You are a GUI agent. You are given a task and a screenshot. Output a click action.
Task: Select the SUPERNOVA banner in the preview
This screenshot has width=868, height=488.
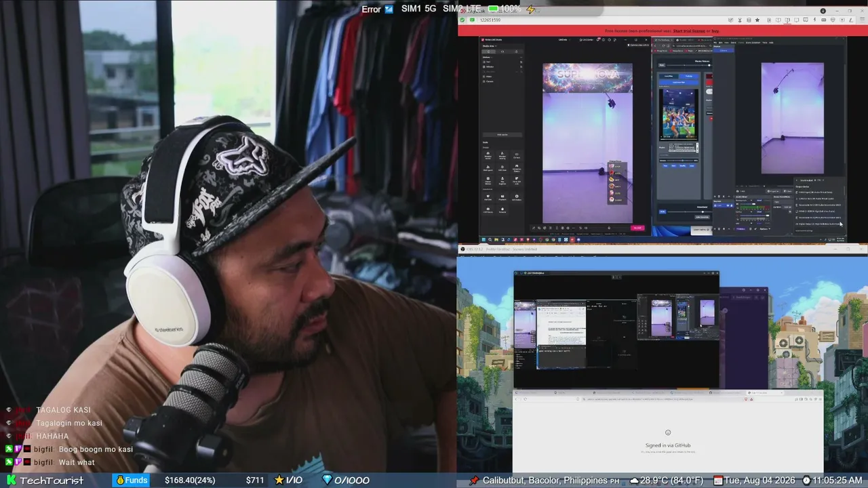point(587,78)
